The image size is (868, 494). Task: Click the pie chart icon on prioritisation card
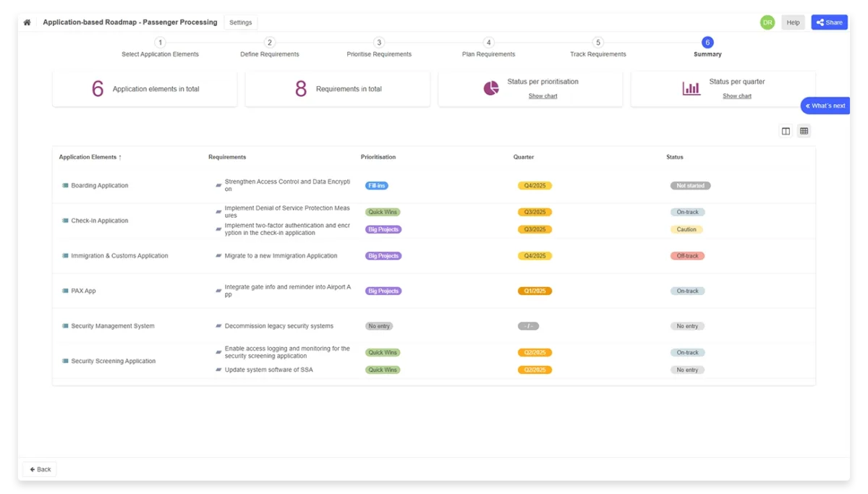pos(490,87)
